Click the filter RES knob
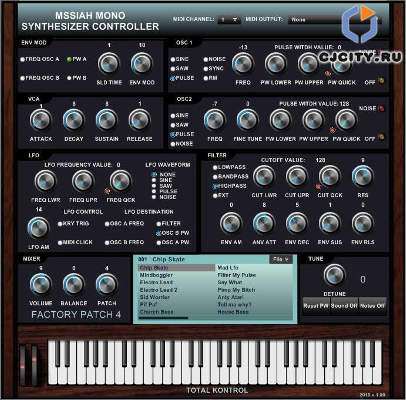This screenshot has height=400, width=406. 363,177
